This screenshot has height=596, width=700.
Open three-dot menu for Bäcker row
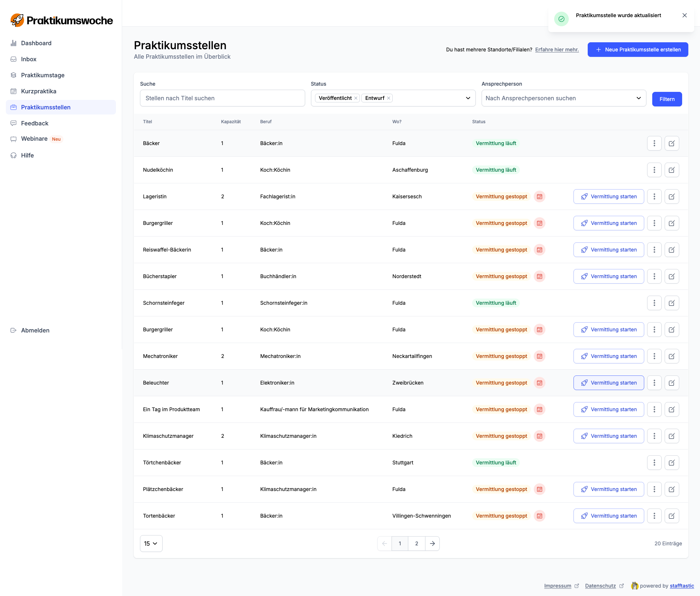click(x=654, y=143)
